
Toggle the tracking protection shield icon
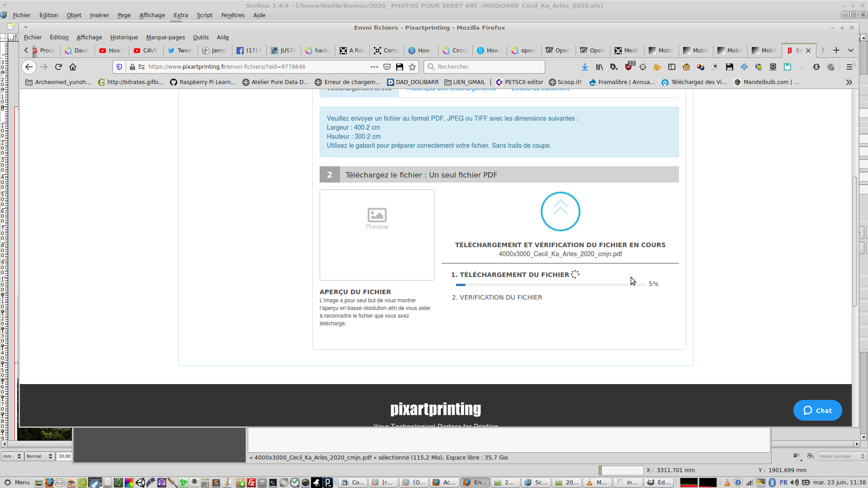click(119, 67)
